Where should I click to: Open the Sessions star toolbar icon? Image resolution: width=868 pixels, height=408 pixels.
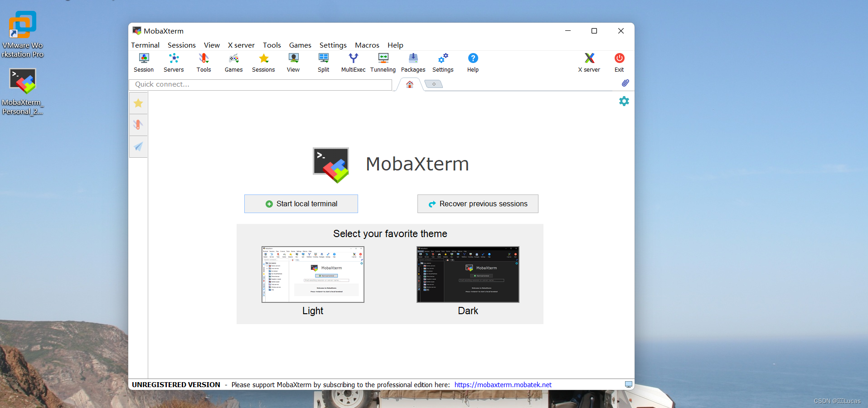263,63
